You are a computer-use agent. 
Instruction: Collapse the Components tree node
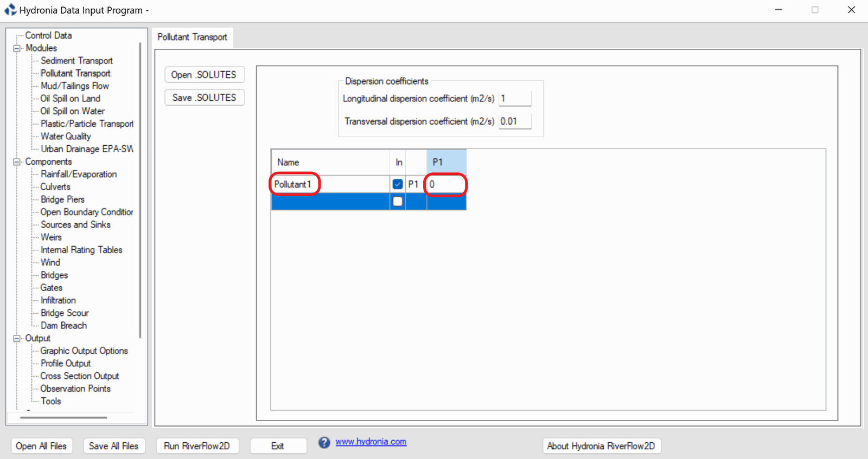point(17,162)
